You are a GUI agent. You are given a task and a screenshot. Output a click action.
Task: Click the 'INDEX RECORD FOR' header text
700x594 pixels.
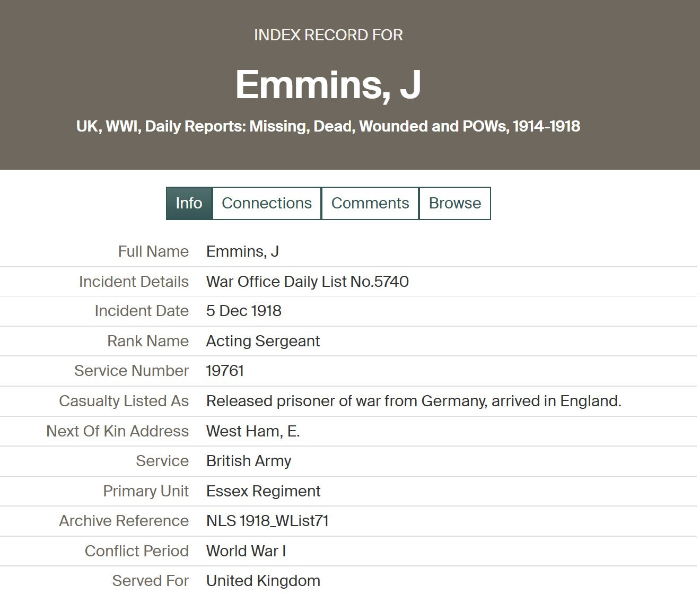tap(328, 35)
